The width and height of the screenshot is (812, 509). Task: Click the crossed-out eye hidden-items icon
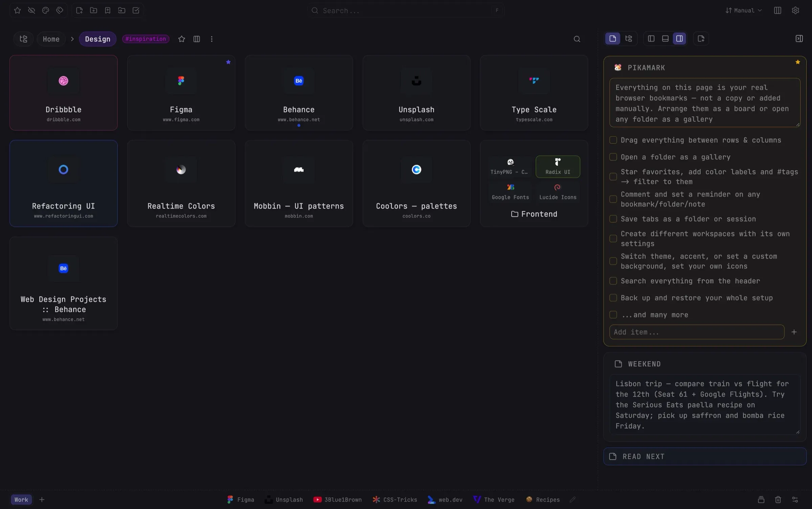(x=31, y=10)
